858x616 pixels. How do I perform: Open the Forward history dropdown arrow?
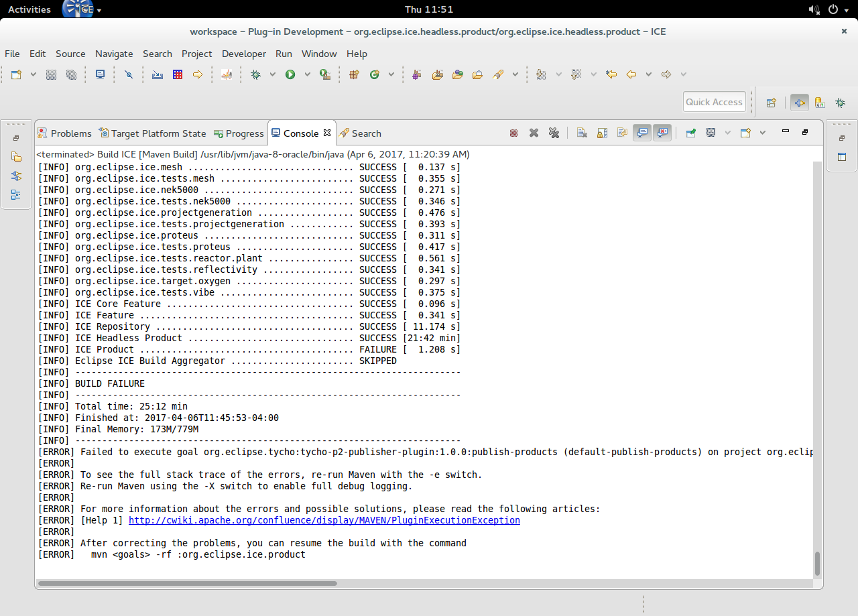click(x=683, y=74)
